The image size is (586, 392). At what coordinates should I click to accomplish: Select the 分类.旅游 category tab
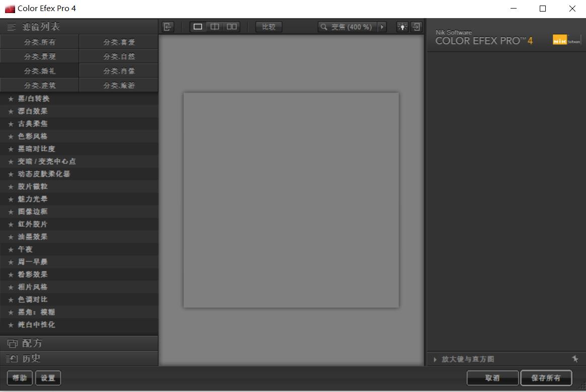(x=119, y=85)
